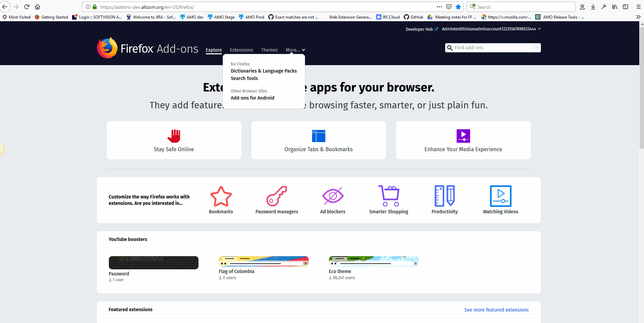644x323 pixels.
Task: Open the Firefox hamburger menu
Action: click(x=638, y=7)
